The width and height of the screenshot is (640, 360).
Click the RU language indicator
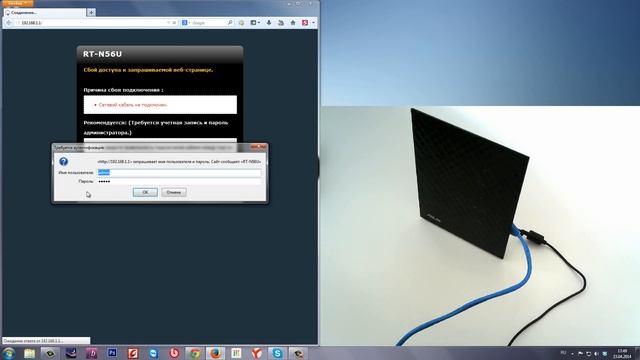pyautogui.click(x=563, y=353)
